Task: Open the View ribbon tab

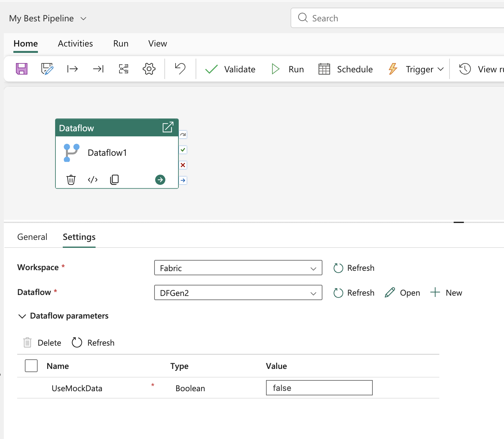Action: coord(158,44)
